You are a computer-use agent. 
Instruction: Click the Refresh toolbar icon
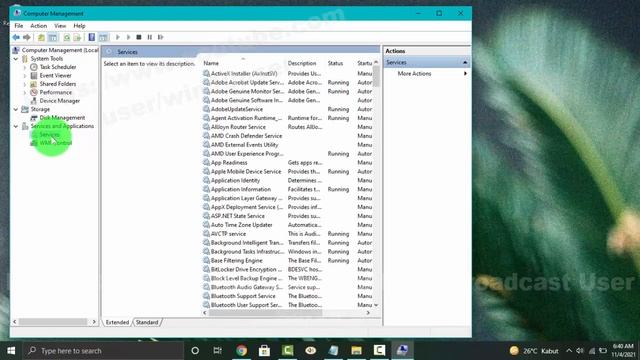click(67, 37)
